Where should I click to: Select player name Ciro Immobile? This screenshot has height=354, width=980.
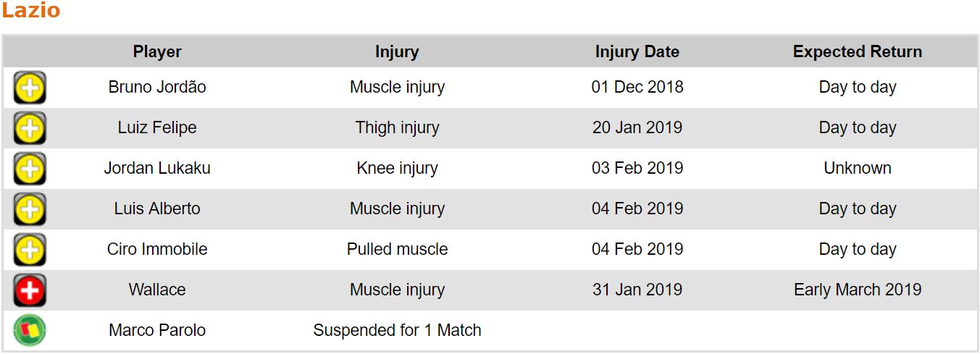point(157,249)
